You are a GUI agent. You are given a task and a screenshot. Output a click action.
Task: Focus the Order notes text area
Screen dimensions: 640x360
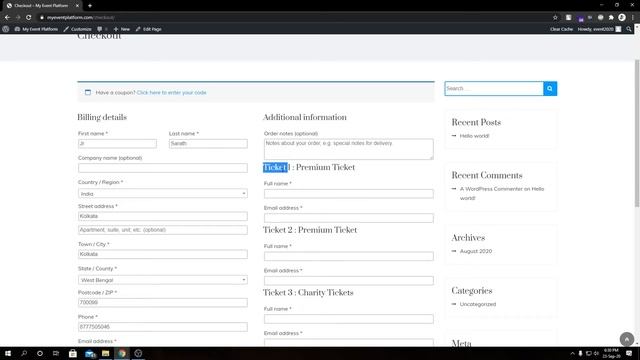349,149
